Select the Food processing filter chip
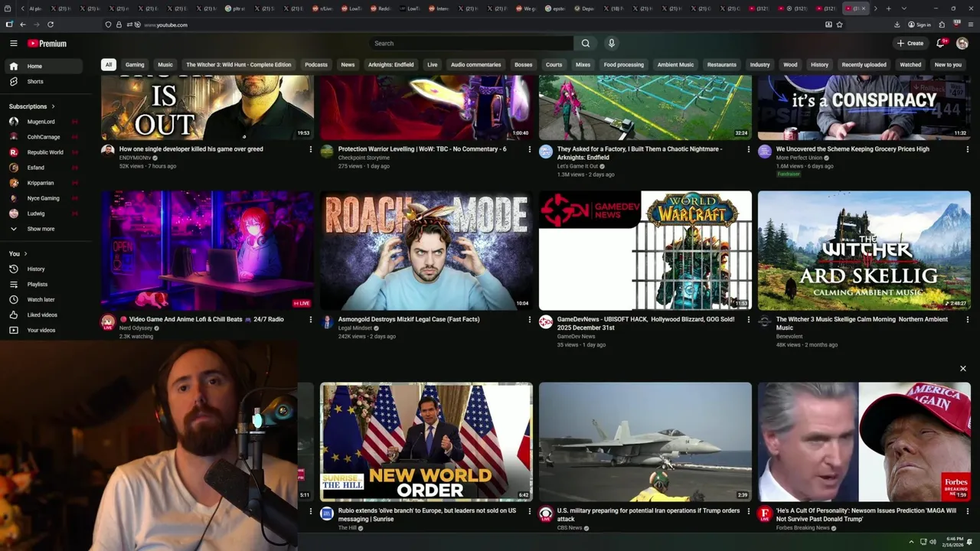 point(624,64)
